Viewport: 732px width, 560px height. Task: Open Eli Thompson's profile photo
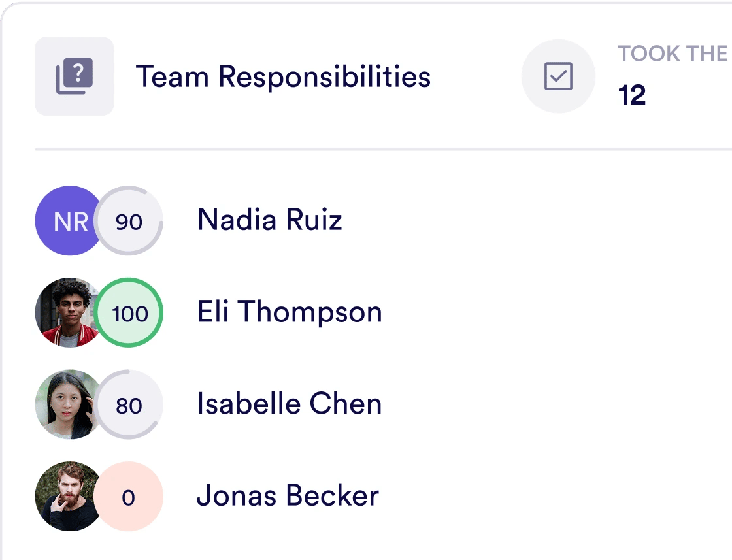pos(64,313)
